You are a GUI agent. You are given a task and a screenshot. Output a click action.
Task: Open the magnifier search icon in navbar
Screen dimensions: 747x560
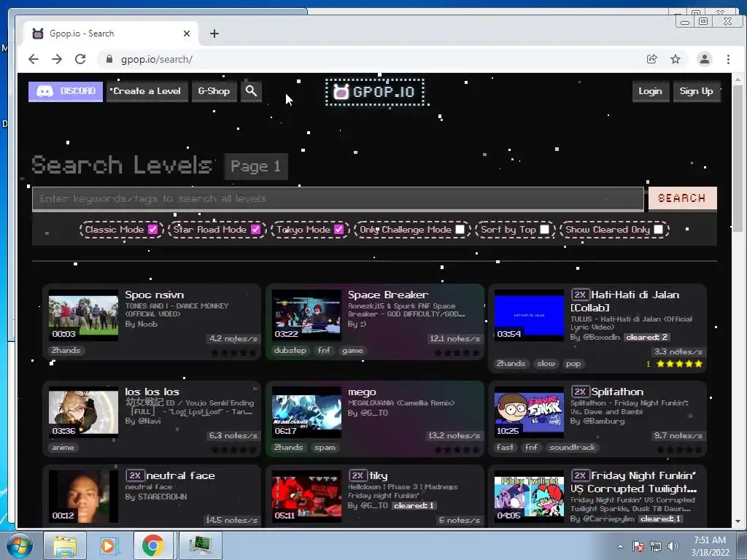pos(251,91)
